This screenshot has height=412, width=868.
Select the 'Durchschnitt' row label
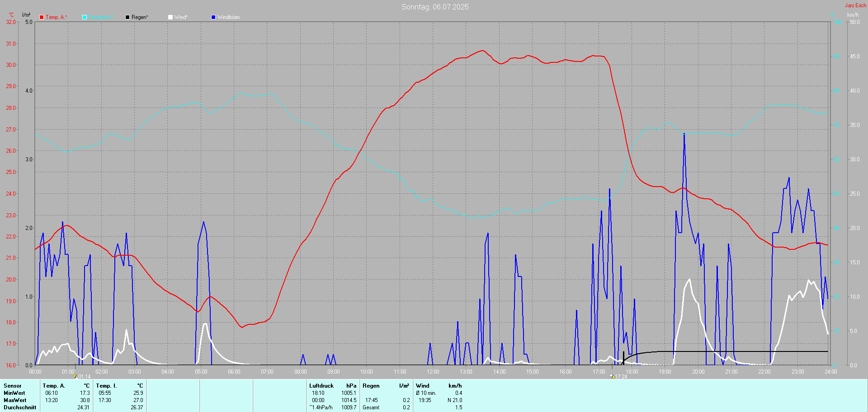point(20,407)
